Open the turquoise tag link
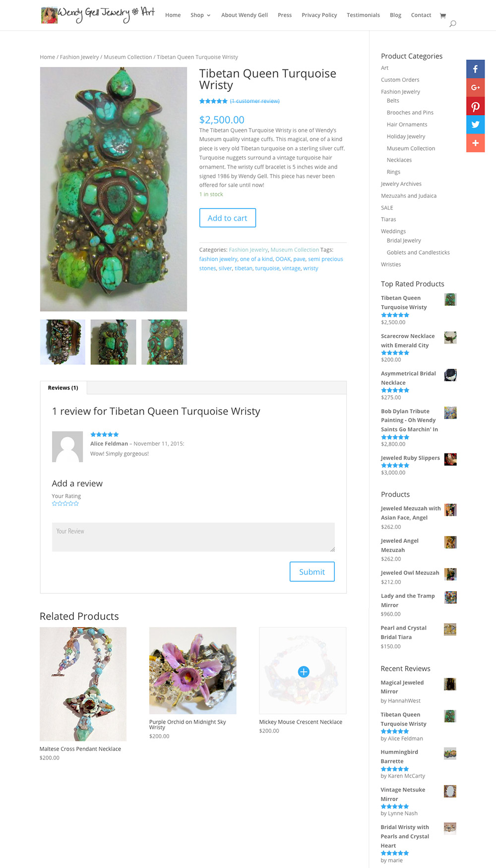 (267, 268)
